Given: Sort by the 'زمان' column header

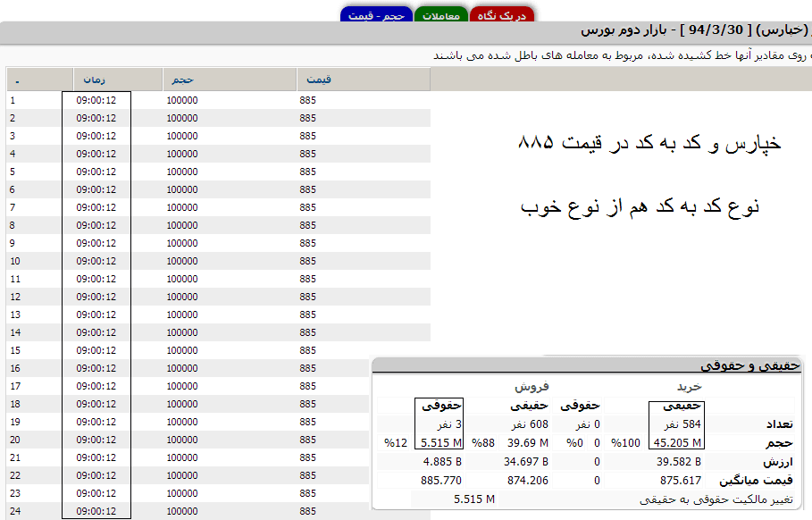Looking at the screenshot, I should pyautogui.click(x=96, y=80).
